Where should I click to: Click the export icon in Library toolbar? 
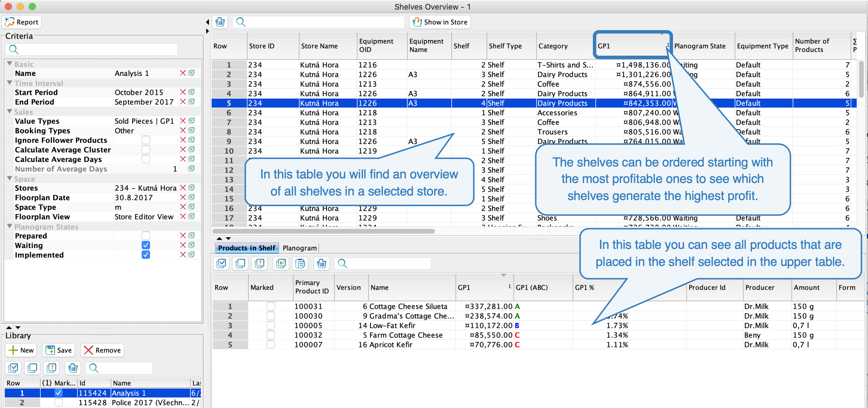[73, 368]
